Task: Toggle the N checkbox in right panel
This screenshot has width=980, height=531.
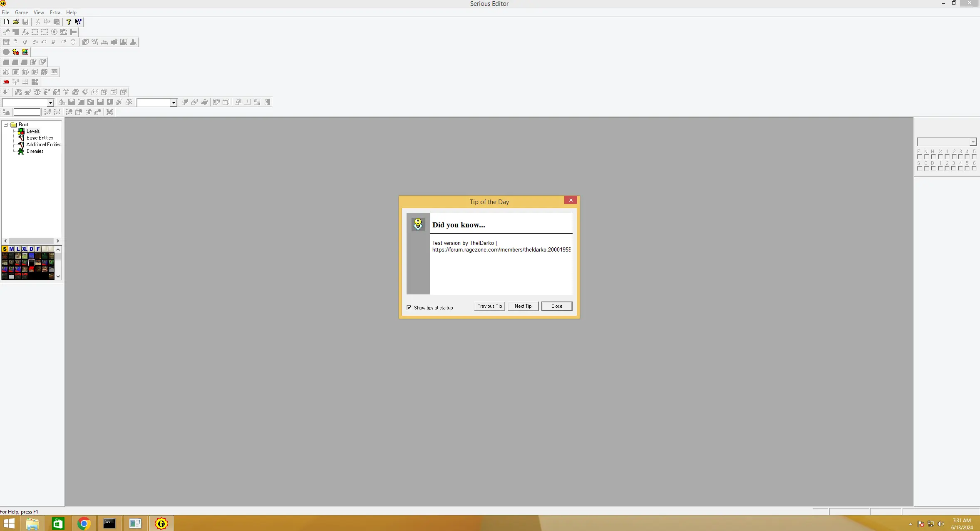Action: tap(926, 157)
